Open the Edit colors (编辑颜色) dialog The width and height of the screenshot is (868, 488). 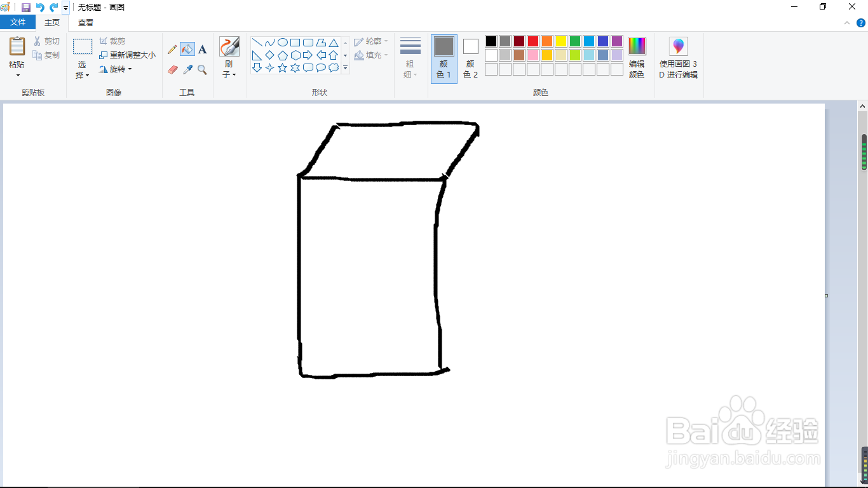pyautogui.click(x=637, y=58)
